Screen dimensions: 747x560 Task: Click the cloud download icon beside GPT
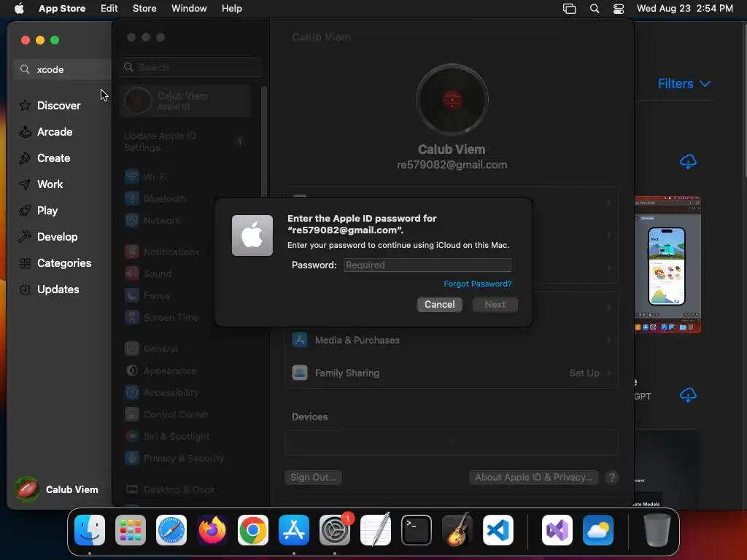click(687, 394)
